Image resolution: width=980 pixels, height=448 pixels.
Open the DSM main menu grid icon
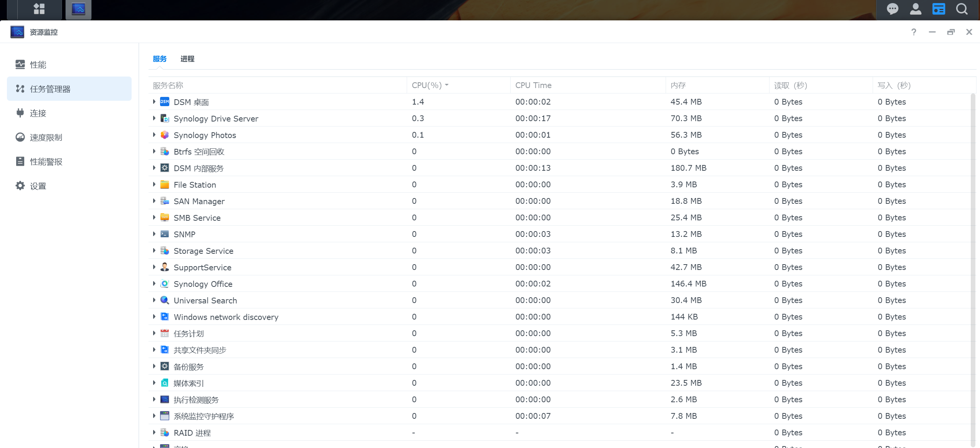coord(39,9)
